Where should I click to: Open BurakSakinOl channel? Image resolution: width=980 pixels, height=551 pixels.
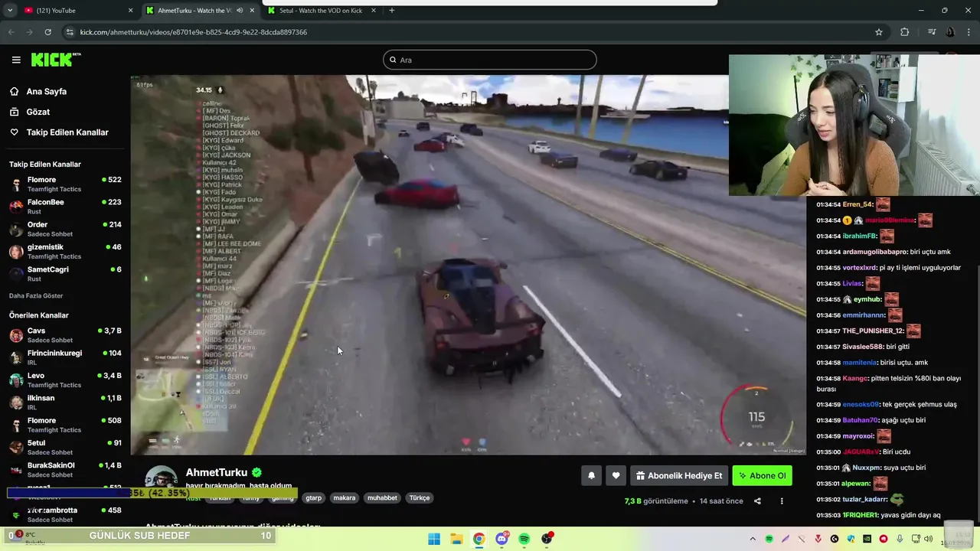click(65, 469)
